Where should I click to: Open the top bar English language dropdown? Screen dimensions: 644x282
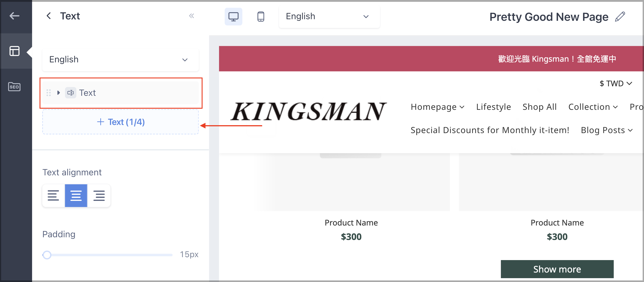pos(329,16)
